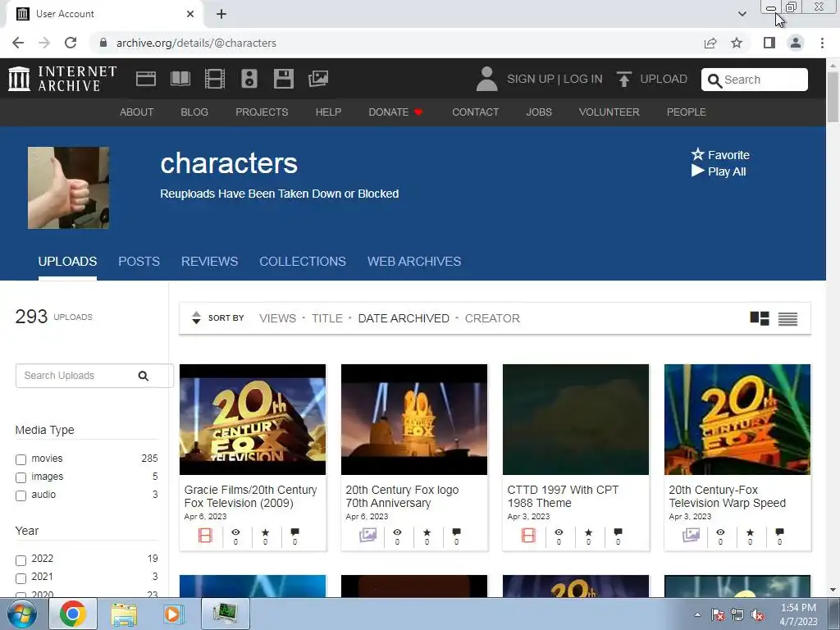The width and height of the screenshot is (840, 630).
Task: Open Chrome side panel icon
Action: point(769,43)
